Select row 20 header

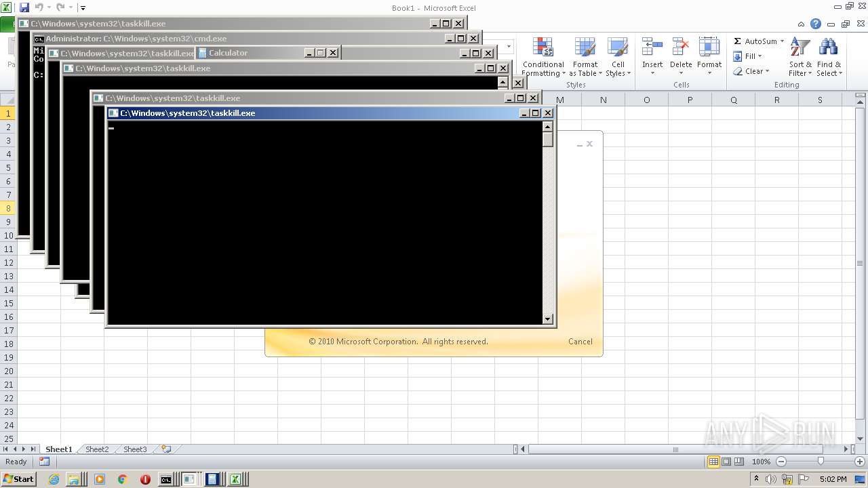click(x=8, y=371)
